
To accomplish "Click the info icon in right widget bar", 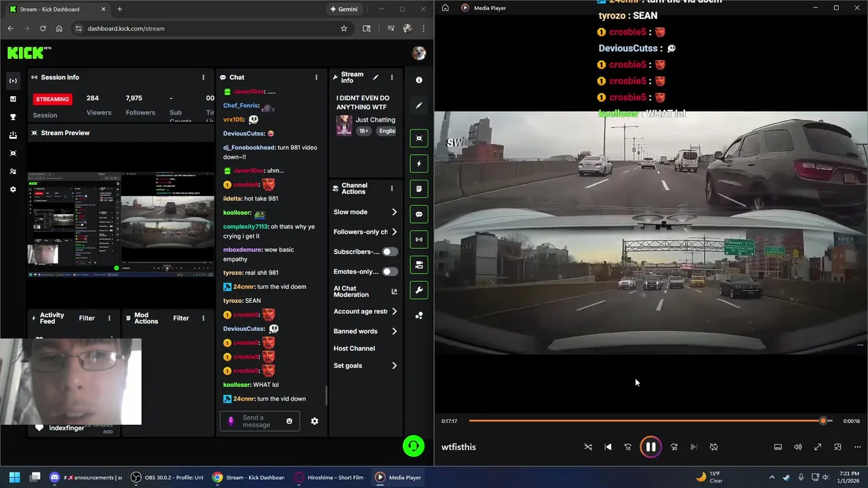I will coord(419,80).
